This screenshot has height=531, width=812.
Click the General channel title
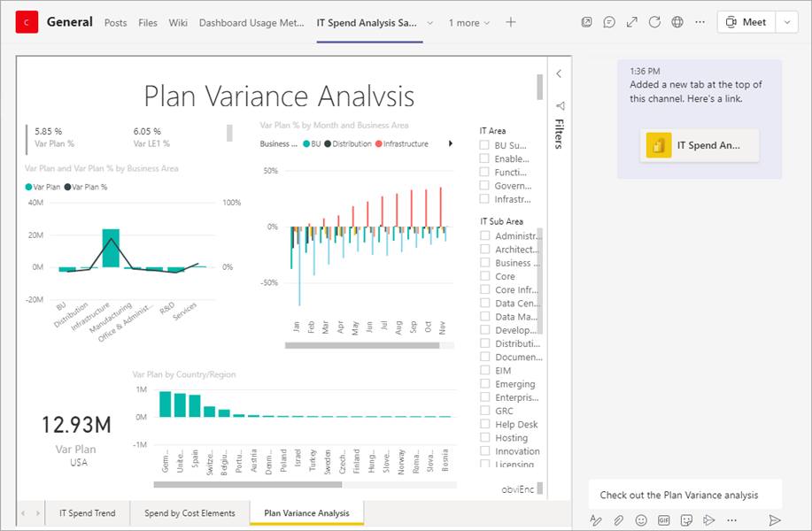(69, 22)
